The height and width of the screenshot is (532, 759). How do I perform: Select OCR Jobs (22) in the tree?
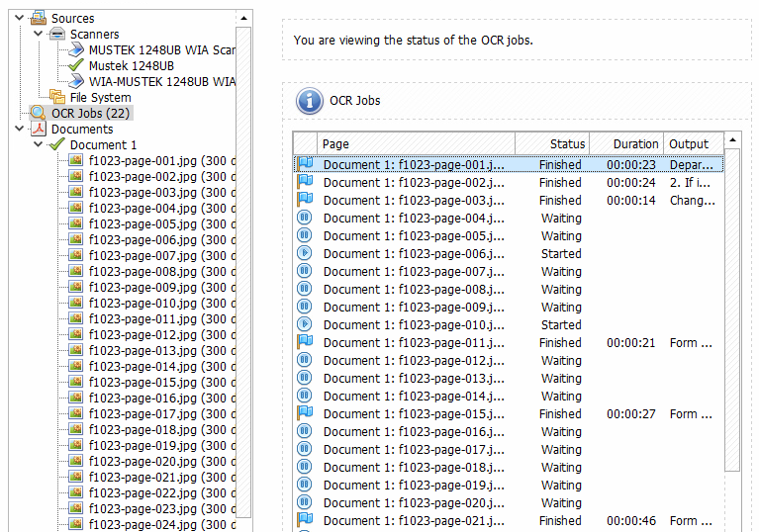90,113
